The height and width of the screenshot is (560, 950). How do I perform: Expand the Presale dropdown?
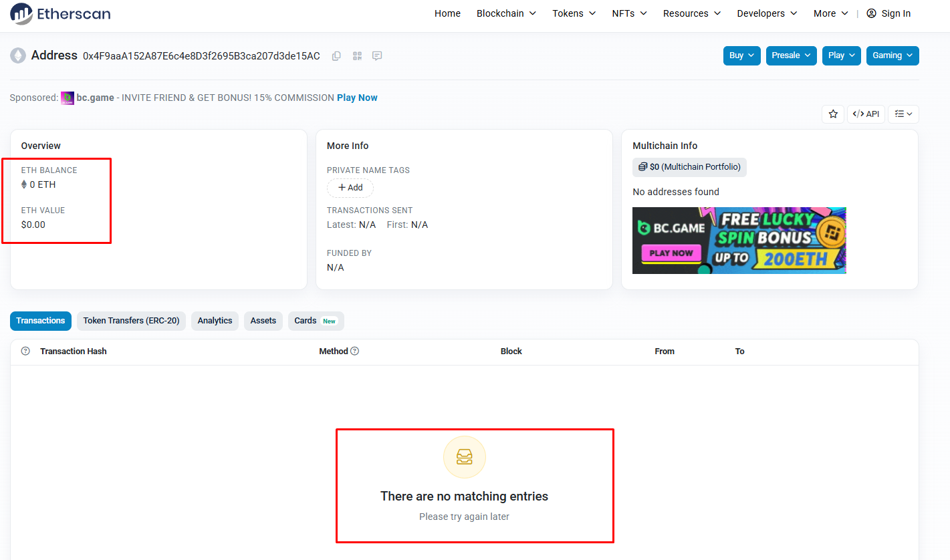point(791,55)
